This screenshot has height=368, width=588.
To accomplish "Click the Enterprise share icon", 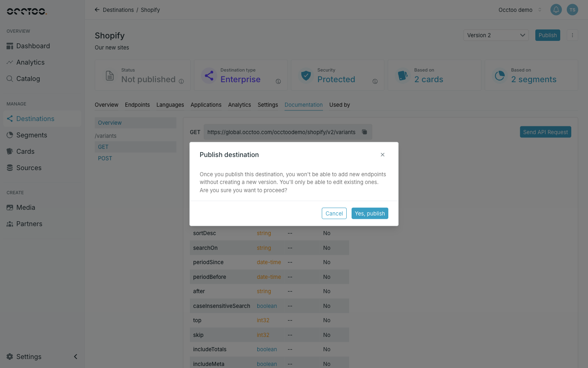I will (209, 75).
